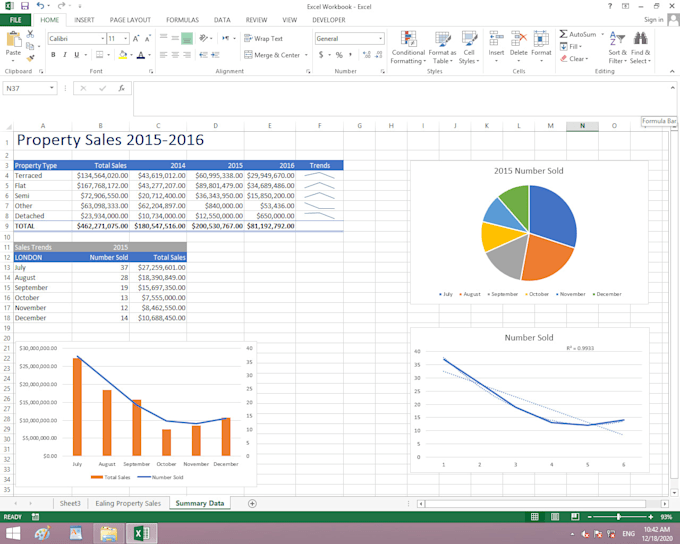The image size is (680, 544).
Task: Open the General number format dropdown
Action: 380,39
